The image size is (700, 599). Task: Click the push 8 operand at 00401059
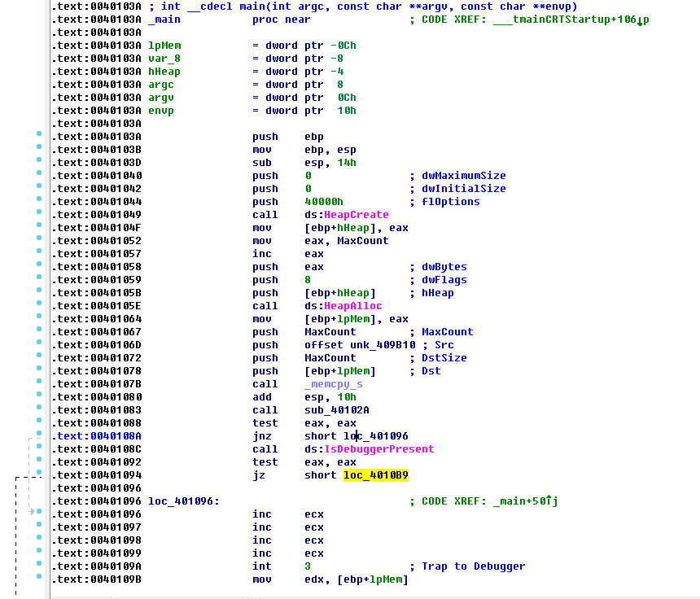308,280
